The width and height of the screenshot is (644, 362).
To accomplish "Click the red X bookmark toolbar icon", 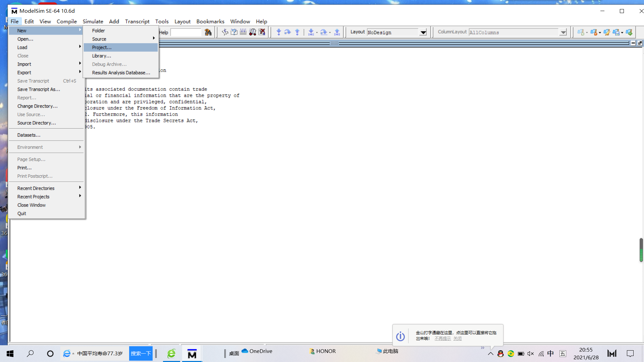I will pyautogui.click(x=262, y=32).
